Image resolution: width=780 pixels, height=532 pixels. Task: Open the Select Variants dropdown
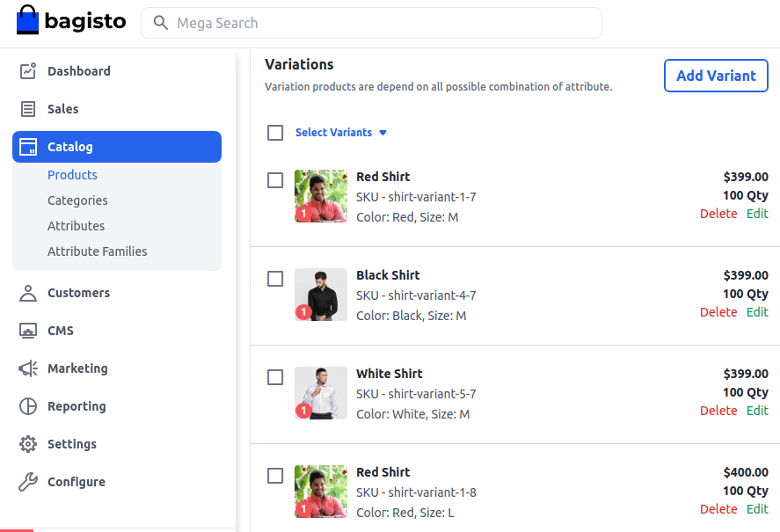tap(340, 133)
